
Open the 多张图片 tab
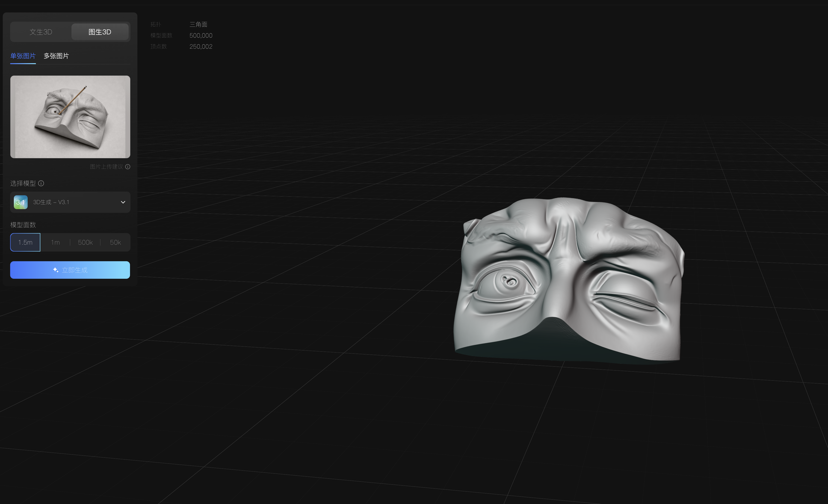click(56, 56)
